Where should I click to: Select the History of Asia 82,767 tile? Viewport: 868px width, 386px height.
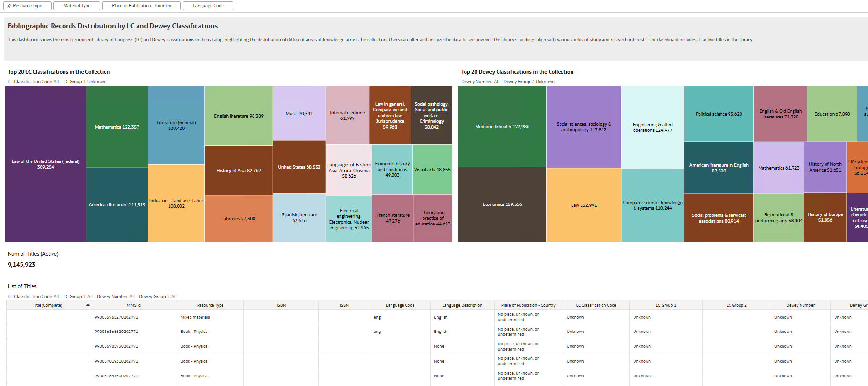239,170
